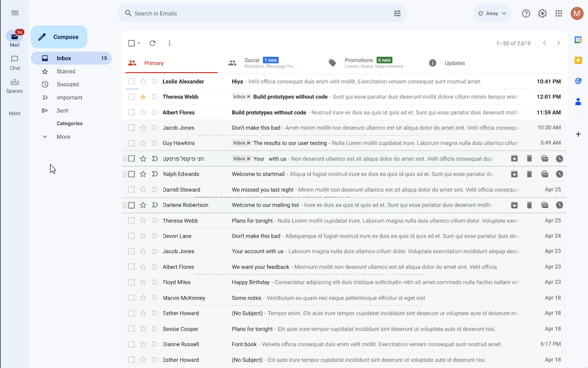Delete the Ralph Edwards email
The width and height of the screenshot is (588, 368).
[x=529, y=174]
